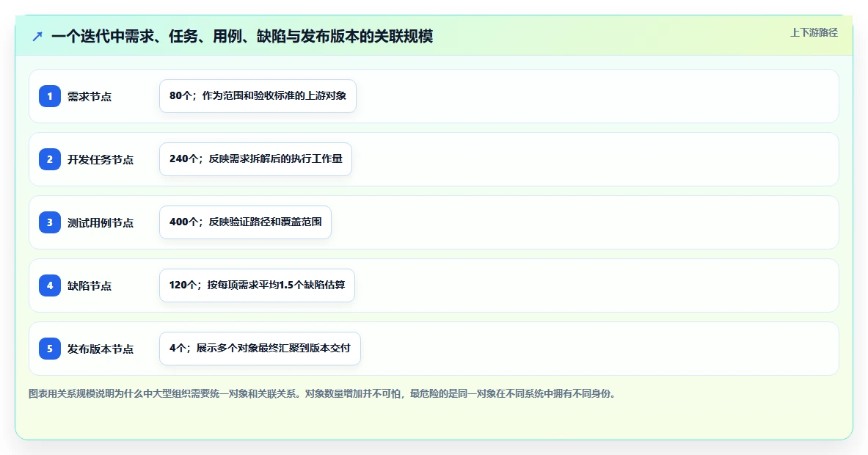Click the box 240个；反映需求拆解后的执行工作量
This screenshot has width=868, height=455.
pos(256,159)
